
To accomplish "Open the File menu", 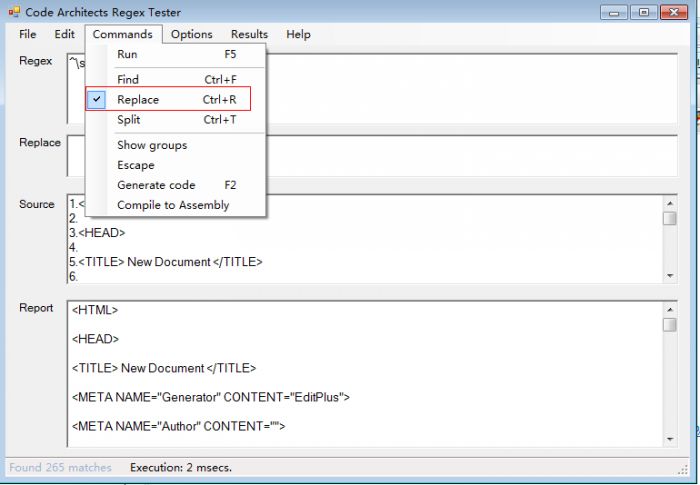I will coord(28,34).
